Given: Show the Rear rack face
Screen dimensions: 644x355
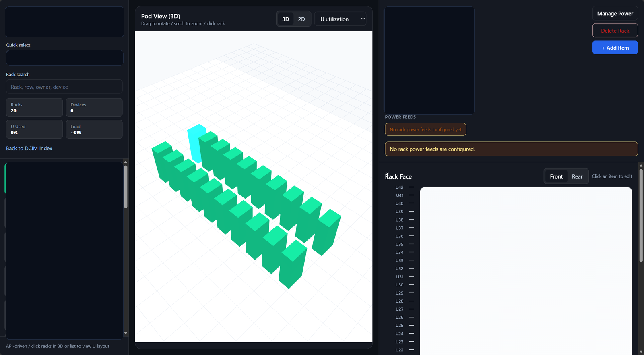Looking at the screenshot, I should coord(577,176).
